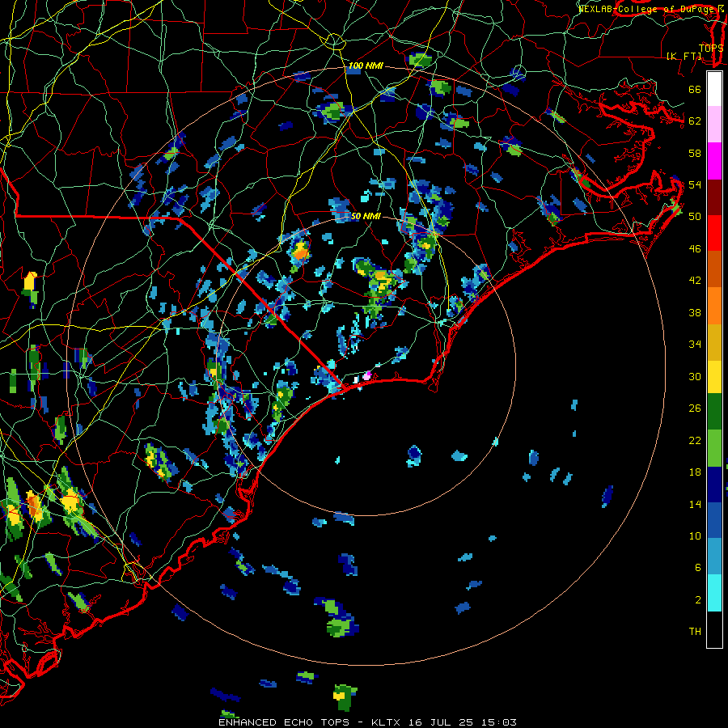Click the medium blue legend swatch
The width and height of the screenshot is (728, 728).
pyautogui.click(x=714, y=520)
